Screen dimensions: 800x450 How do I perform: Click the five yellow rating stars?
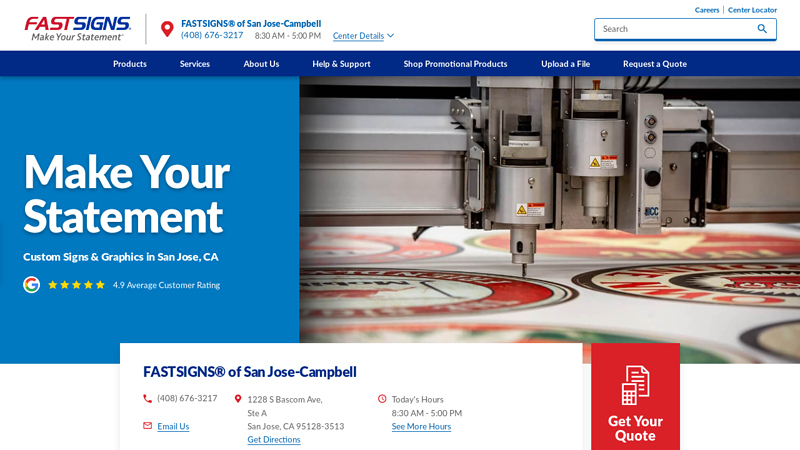pyautogui.click(x=77, y=285)
